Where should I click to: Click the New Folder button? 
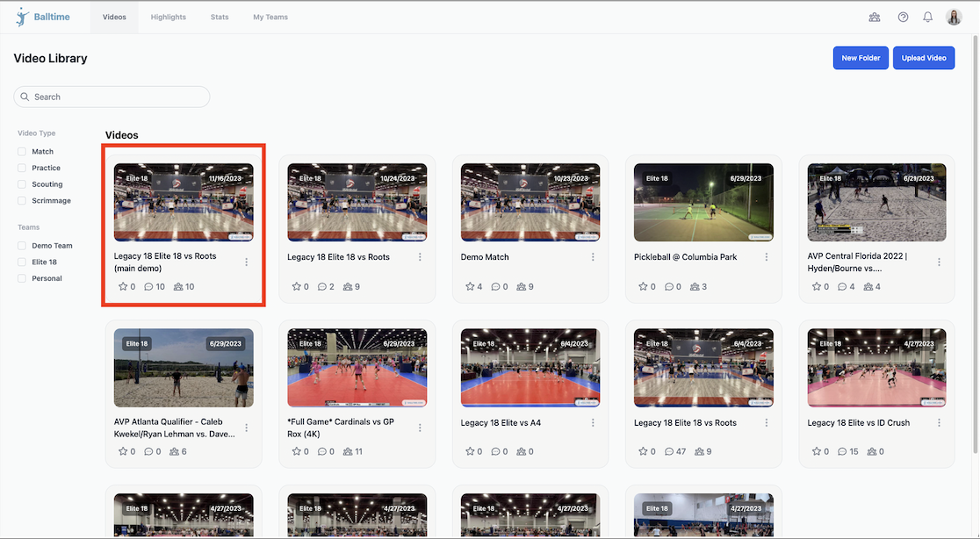[x=861, y=58]
